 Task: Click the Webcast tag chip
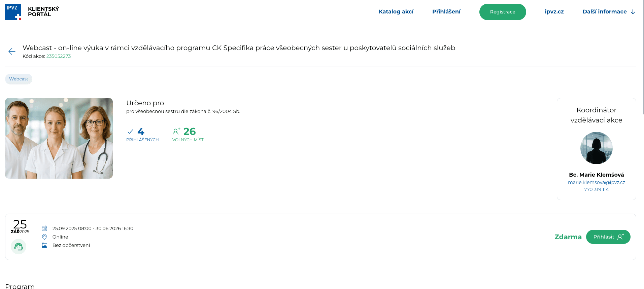[19, 79]
